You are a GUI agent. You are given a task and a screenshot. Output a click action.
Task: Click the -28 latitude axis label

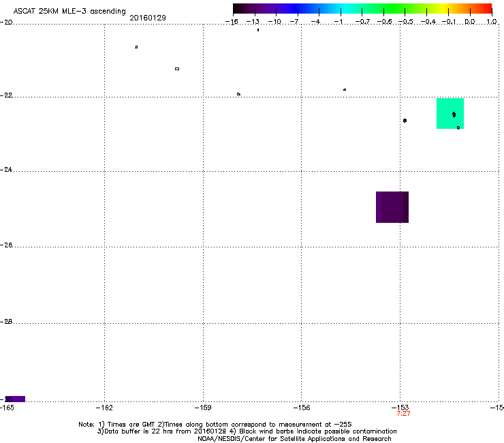click(x=6, y=322)
